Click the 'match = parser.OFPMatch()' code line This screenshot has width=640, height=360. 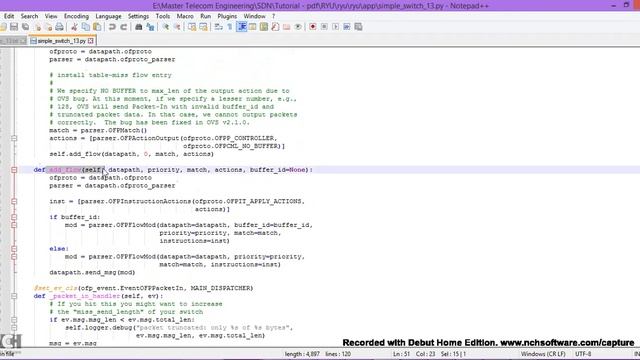(98, 131)
